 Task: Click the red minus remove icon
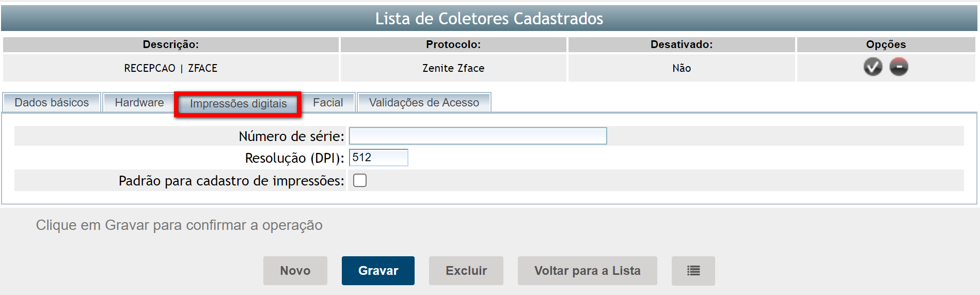pyautogui.click(x=898, y=67)
